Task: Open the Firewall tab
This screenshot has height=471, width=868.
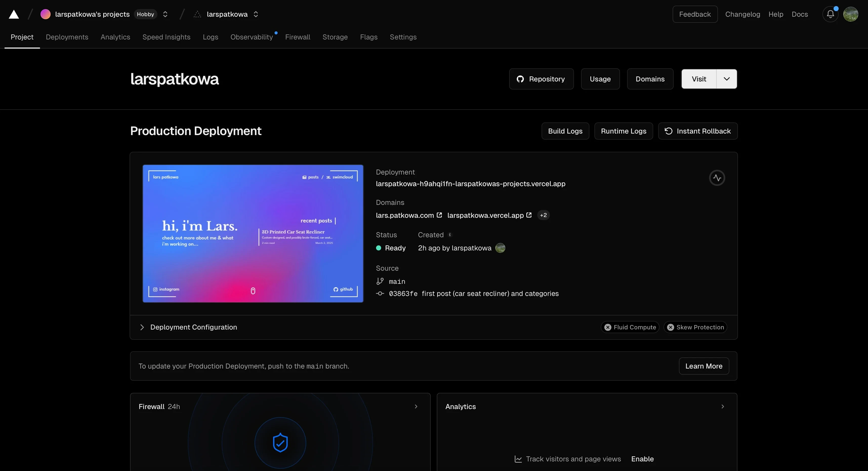Action: (x=298, y=37)
